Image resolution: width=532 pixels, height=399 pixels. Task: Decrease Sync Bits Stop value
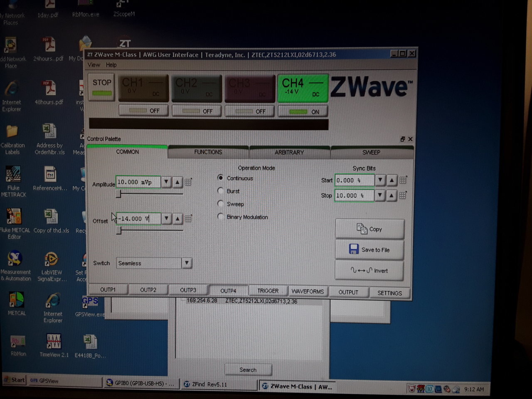[x=380, y=195]
